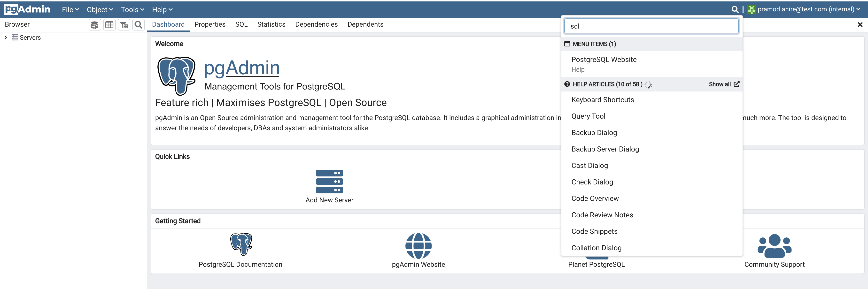
Task: Open the Object menu
Action: coord(100,9)
